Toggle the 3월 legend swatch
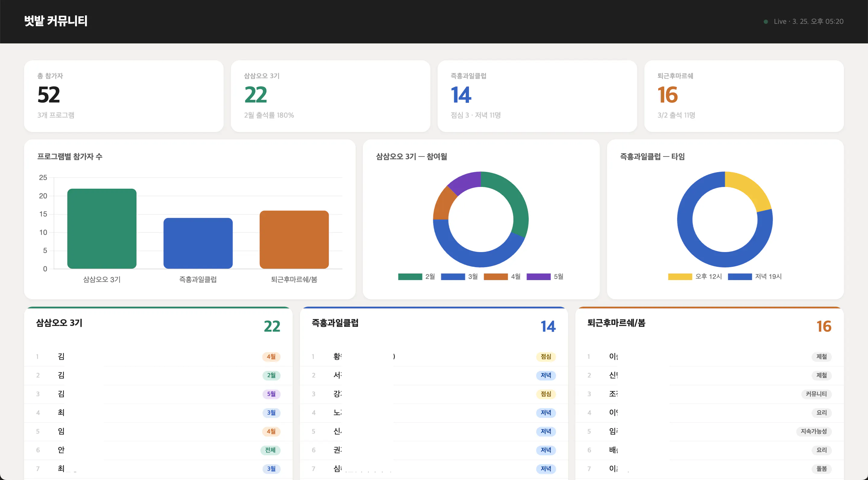Screen dimensions: 868x480 tap(452, 276)
